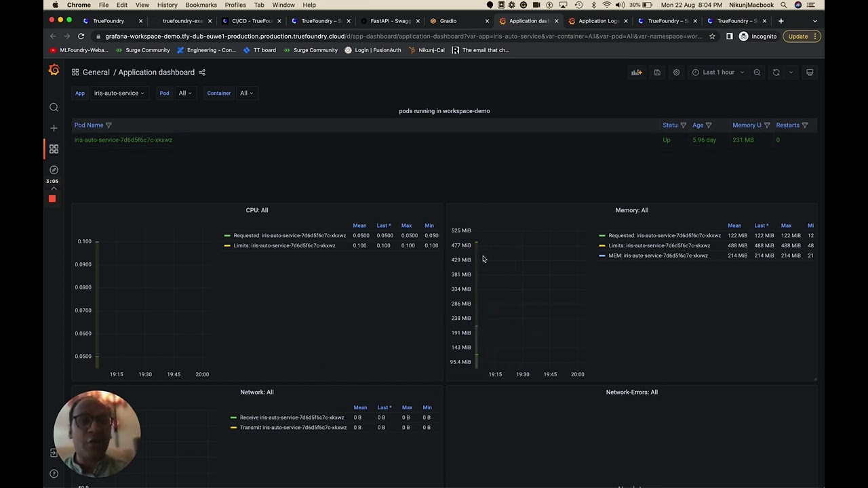Open a new Chrome tab
868x488 pixels.
(781, 21)
